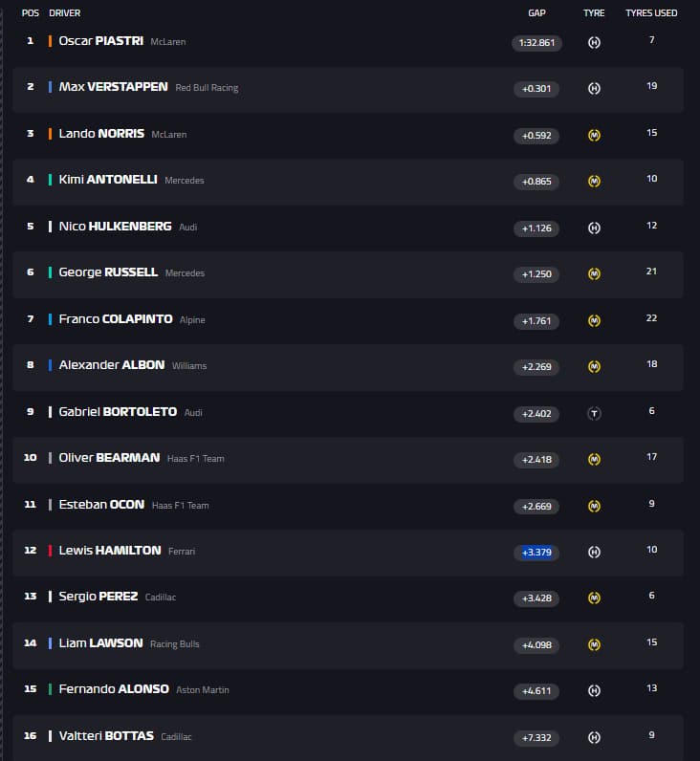Open Max Verstappen driver entry
Screen dimensions: 700x761
[113, 87]
